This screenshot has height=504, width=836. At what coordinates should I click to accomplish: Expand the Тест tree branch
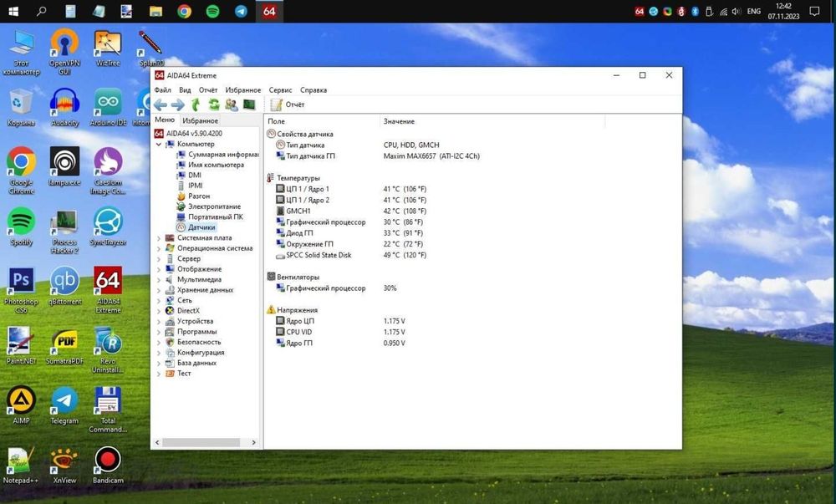tap(159, 374)
